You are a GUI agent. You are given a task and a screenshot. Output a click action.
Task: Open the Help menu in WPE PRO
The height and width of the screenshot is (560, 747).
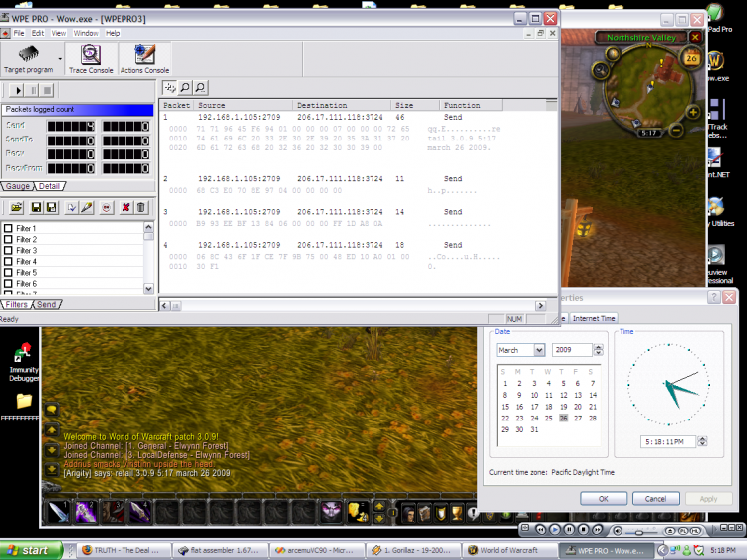(x=113, y=33)
